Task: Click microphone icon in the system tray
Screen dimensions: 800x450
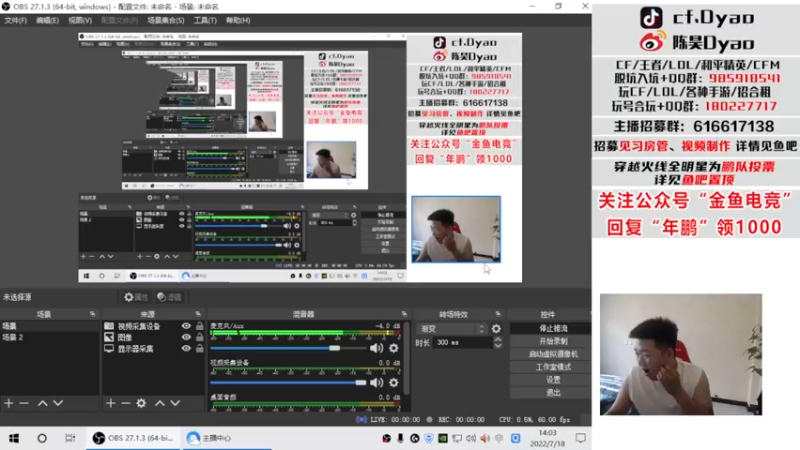Action: click(x=400, y=438)
